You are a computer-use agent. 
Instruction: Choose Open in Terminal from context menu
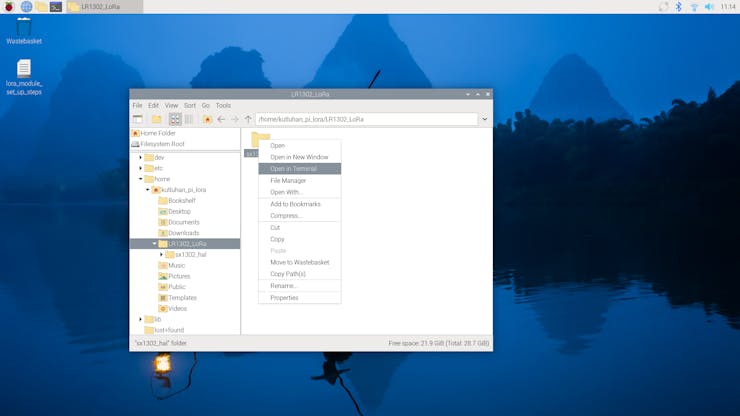[300, 169]
